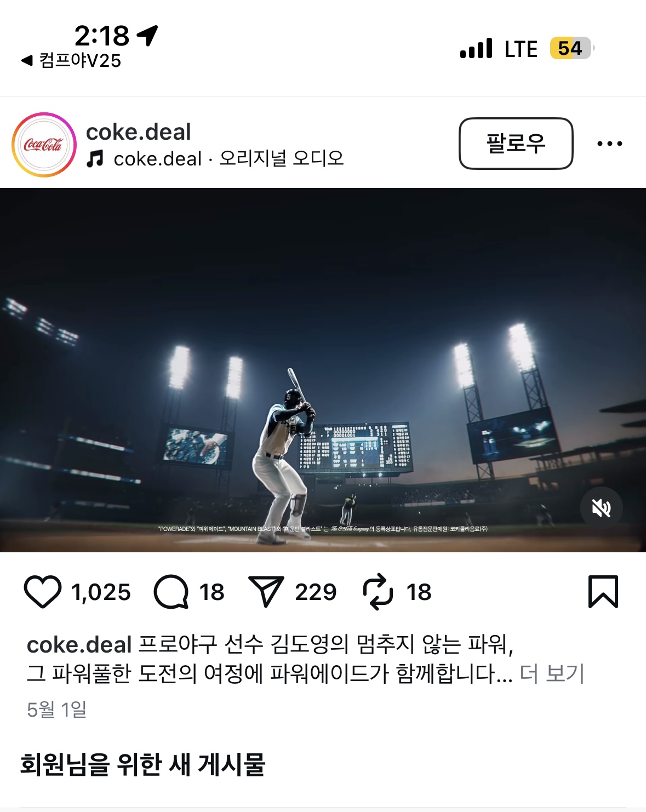Screen dimensions: 646x812
Task: Tap the 오리지널 오디오 audio label
Action: pos(282,158)
